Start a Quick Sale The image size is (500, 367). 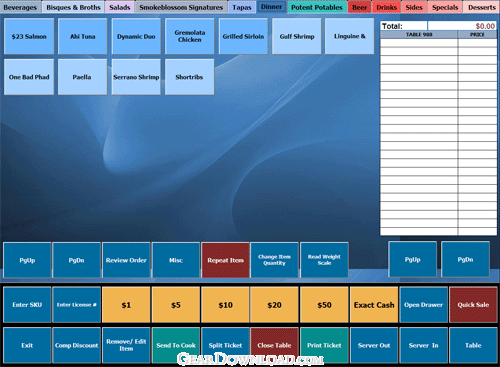(x=473, y=305)
